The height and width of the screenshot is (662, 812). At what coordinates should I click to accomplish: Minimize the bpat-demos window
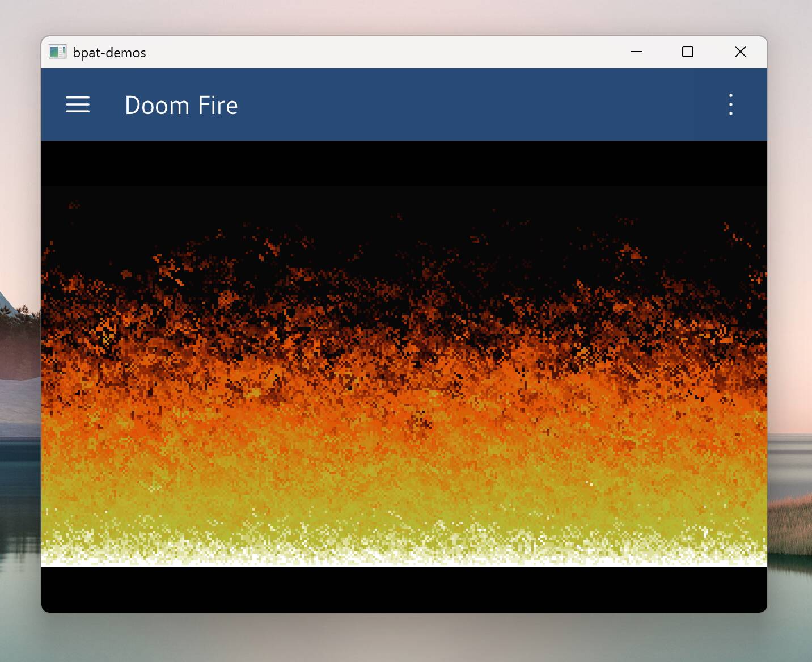pyautogui.click(x=636, y=52)
